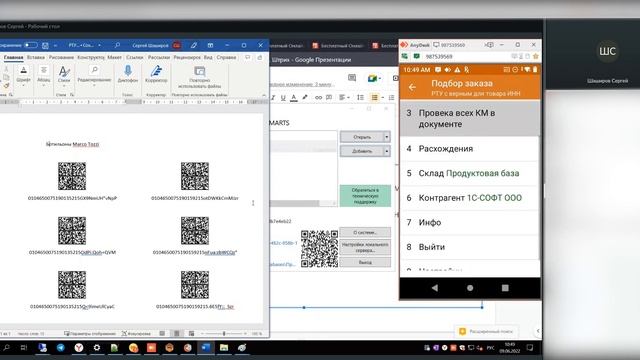Click line spacing icon in Google Slides
The height and width of the screenshot is (360, 640).
[x=360, y=98]
